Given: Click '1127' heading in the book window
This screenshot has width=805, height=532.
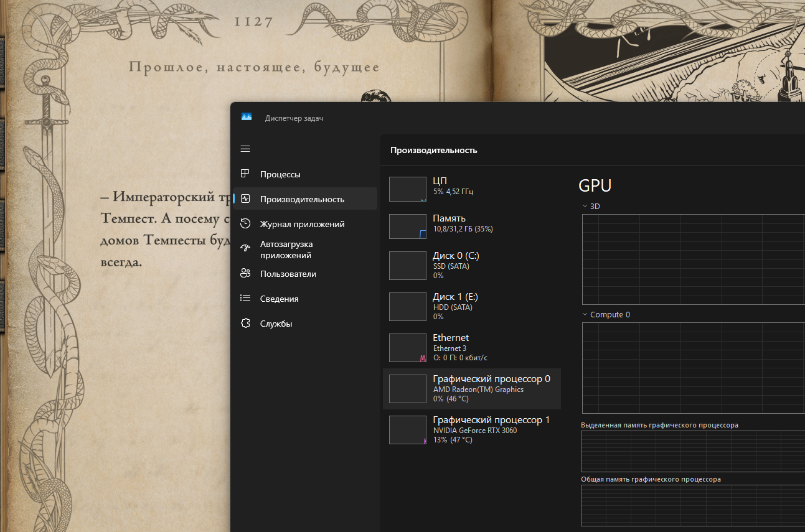Looking at the screenshot, I should [253, 22].
